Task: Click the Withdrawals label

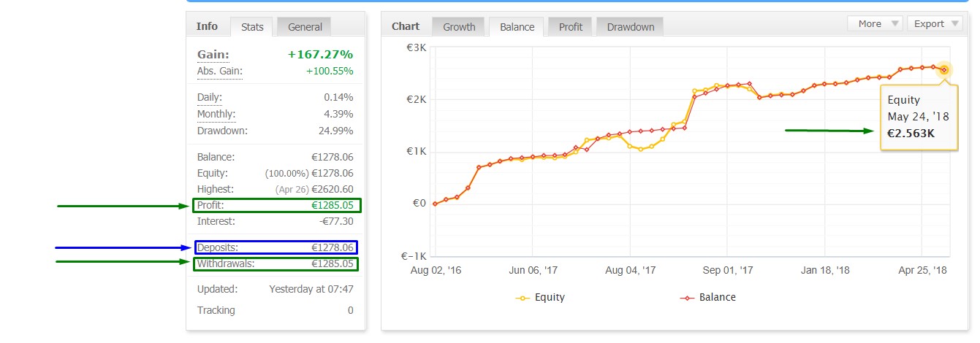Action: tap(226, 264)
